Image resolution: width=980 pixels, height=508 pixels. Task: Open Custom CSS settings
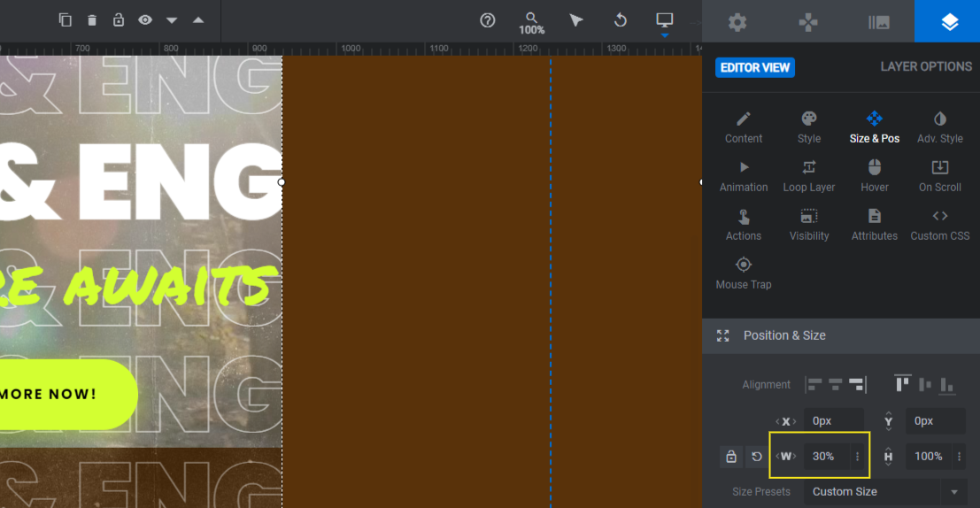click(940, 224)
